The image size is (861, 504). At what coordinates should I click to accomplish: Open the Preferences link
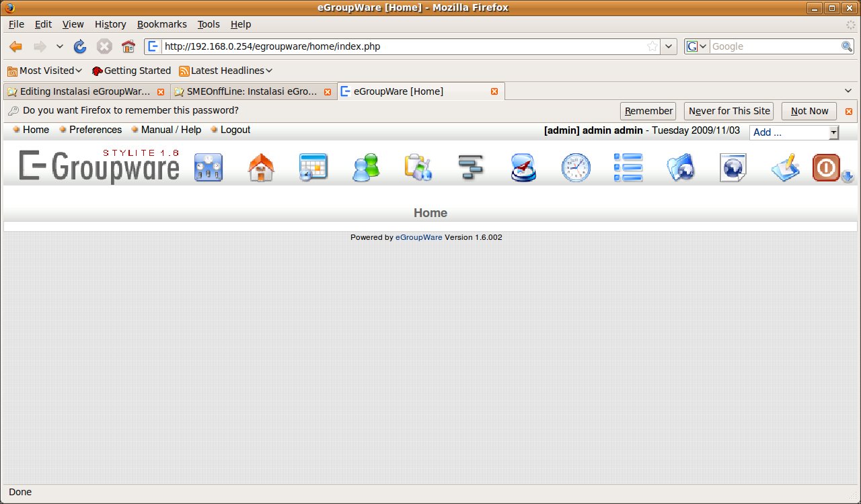point(96,130)
